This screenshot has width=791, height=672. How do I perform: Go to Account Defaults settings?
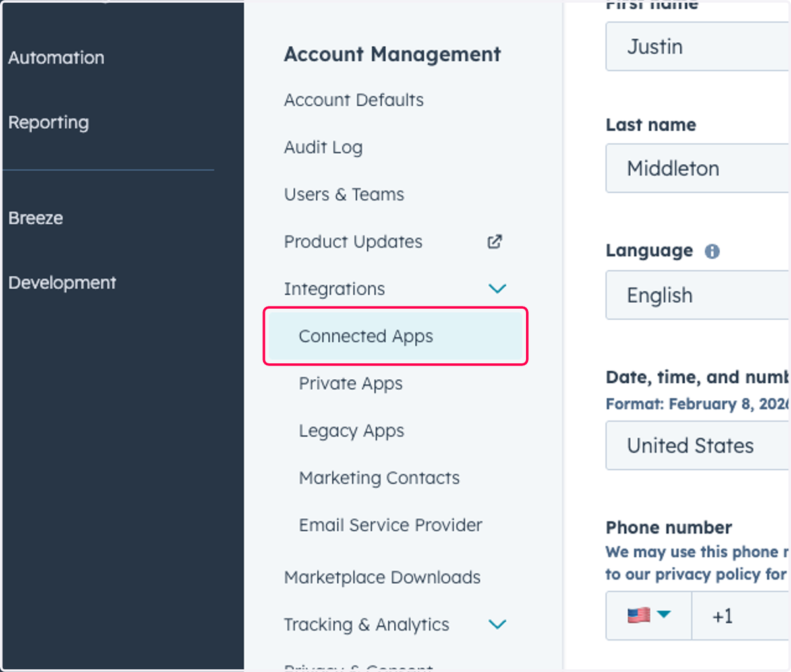click(354, 100)
